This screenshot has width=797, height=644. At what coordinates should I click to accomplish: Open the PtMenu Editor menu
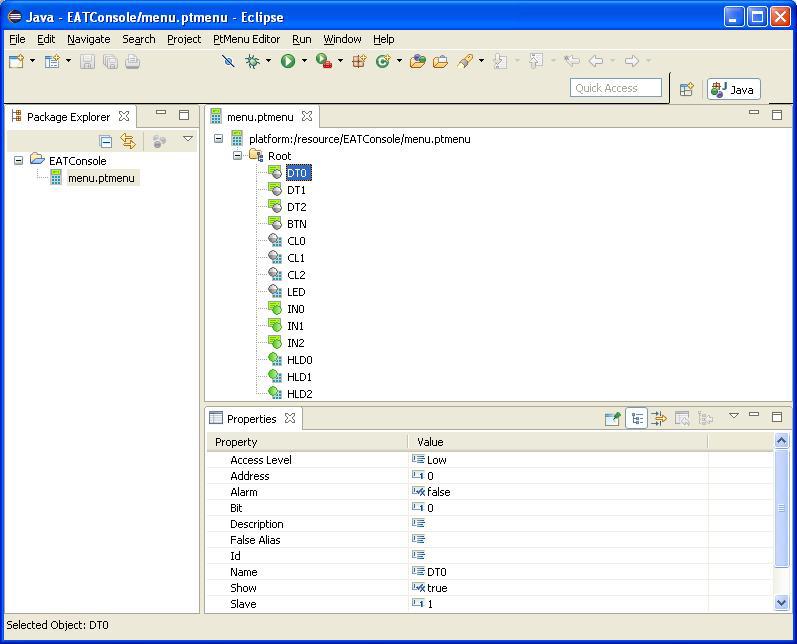(x=247, y=39)
